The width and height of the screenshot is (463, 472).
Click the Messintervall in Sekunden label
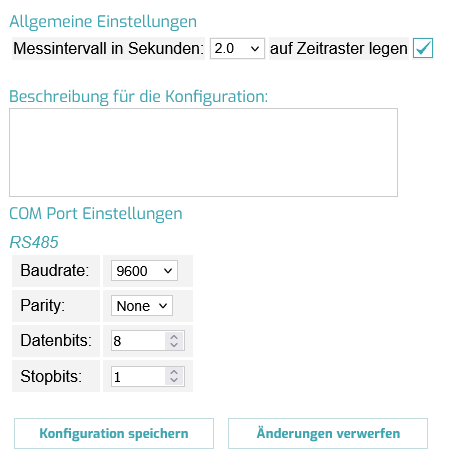pyautogui.click(x=108, y=49)
